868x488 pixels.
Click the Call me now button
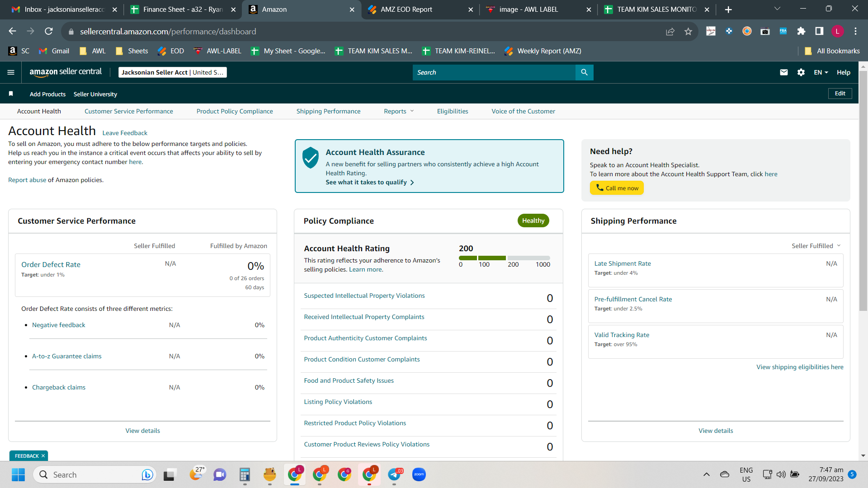617,188
